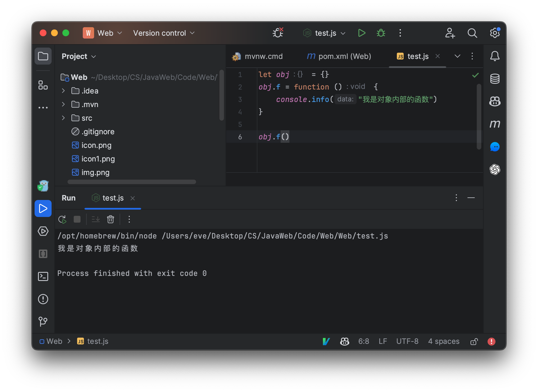Toggle file read-only lock icon
Viewport: 538px width, 392px height.
point(474,342)
